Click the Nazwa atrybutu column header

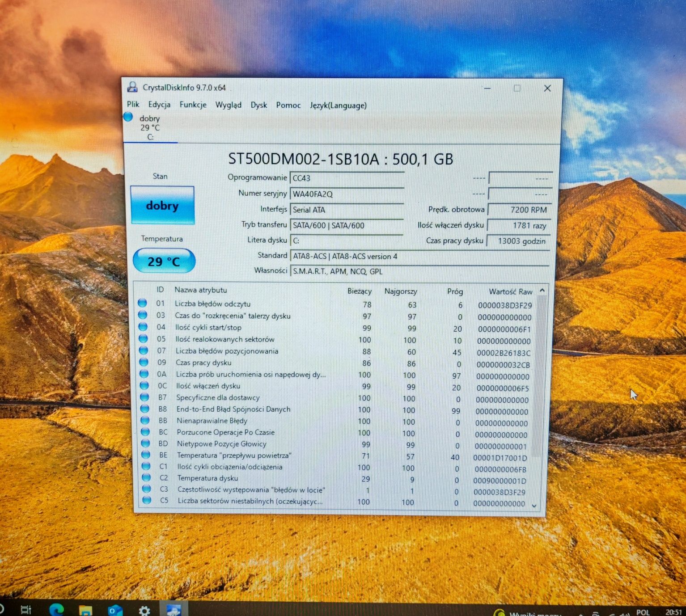[201, 290]
